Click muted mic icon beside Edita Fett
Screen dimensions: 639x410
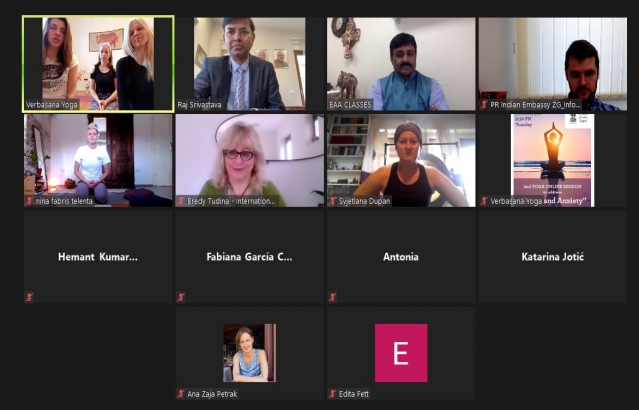(x=333, y=394)
